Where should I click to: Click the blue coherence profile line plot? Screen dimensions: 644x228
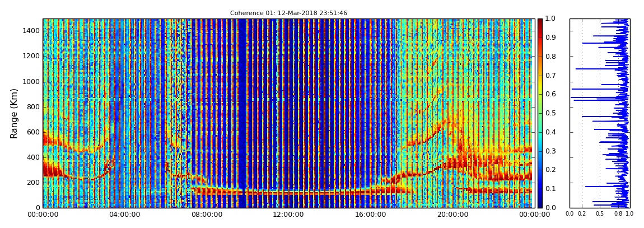point(599,113)
